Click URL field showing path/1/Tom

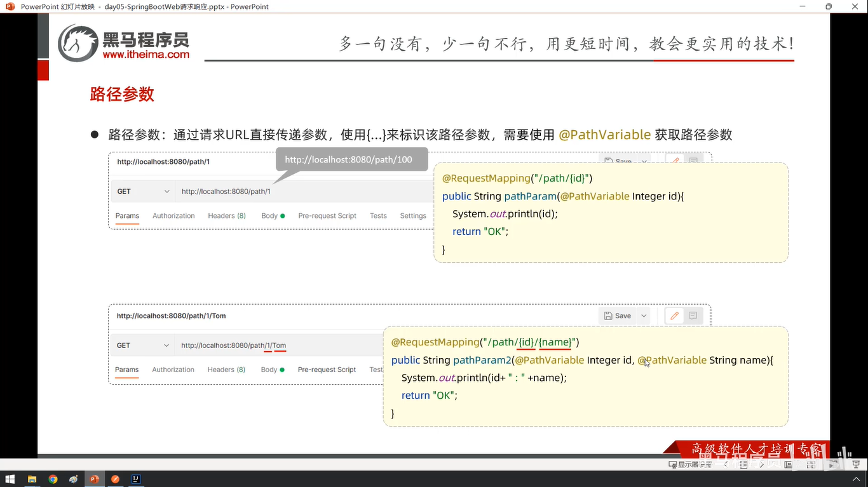(280, 345)
